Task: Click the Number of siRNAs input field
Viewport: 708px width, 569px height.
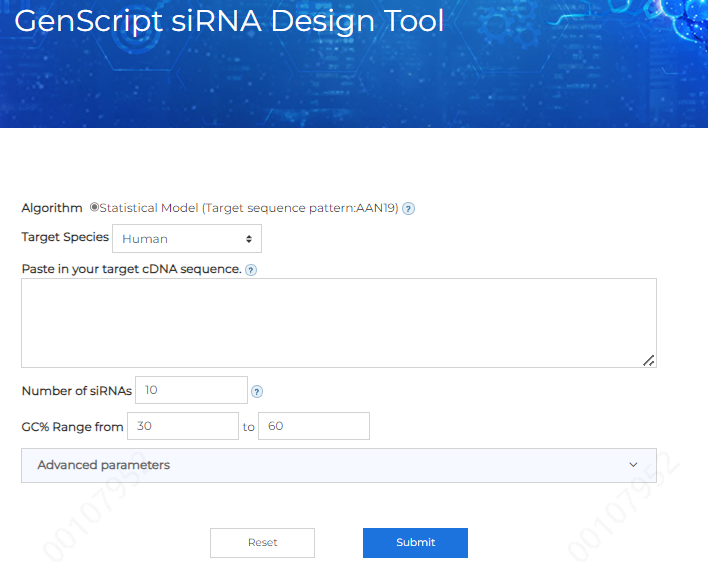Action: [191, 390]
